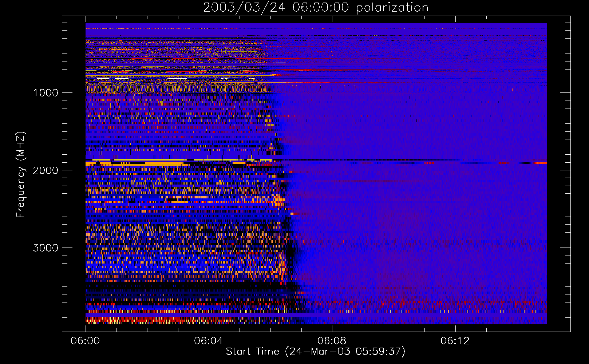
Task: Click the 06:08 time tick label
Action: [332, 341]
